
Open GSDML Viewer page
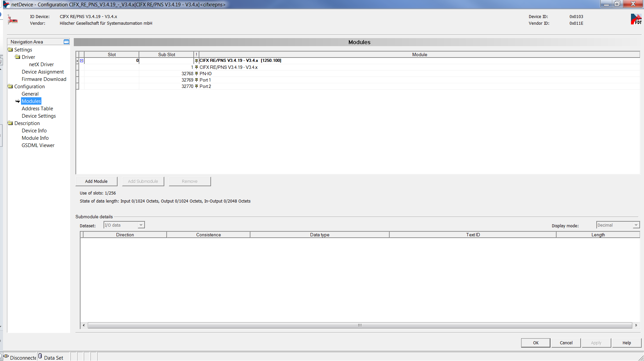tap(38, 145)
